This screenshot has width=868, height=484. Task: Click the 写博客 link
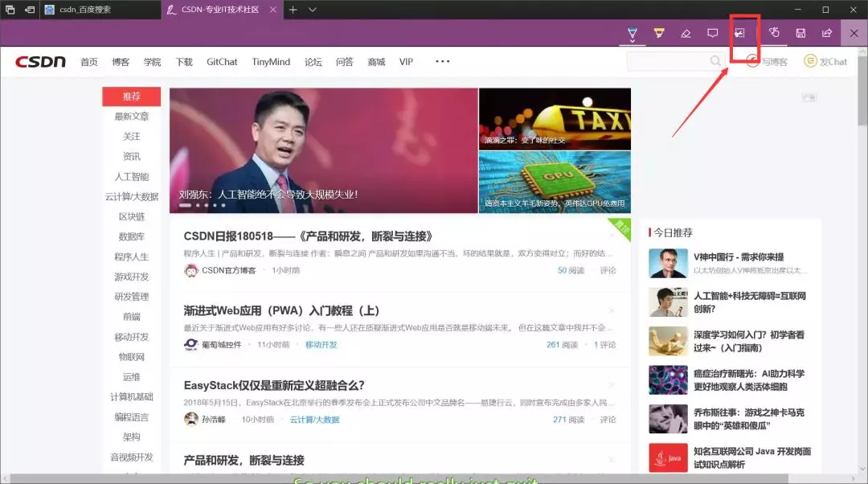(x=768, y=62)
